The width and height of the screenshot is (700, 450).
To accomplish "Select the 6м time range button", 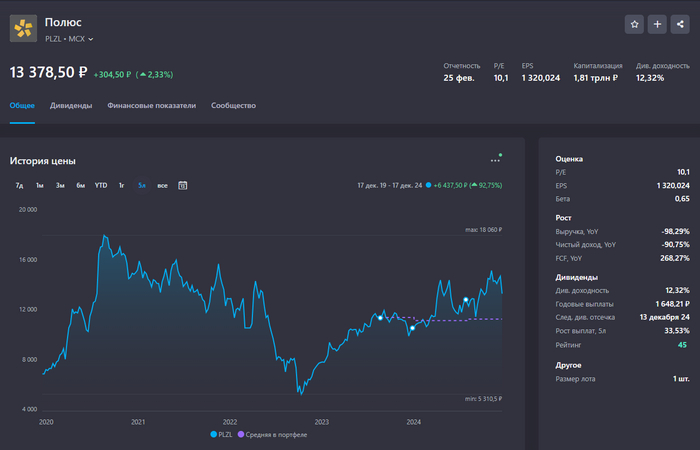I will point(80,185).
